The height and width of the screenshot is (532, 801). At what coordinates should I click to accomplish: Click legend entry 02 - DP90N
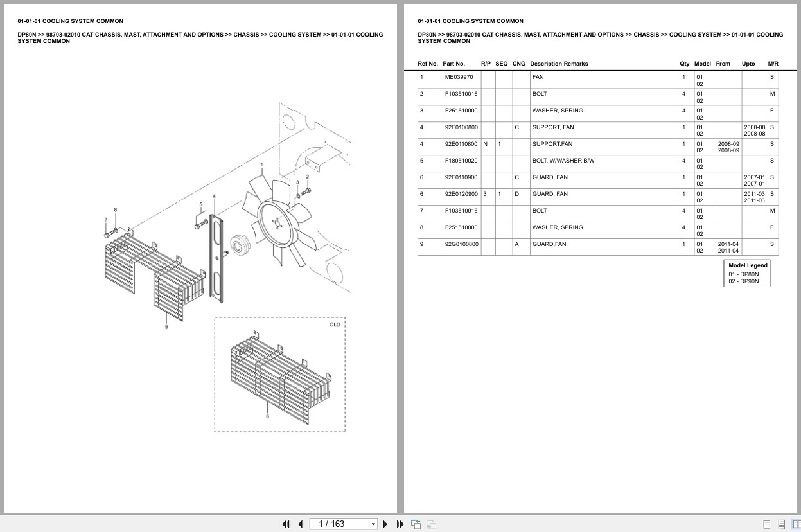(743, 281)
